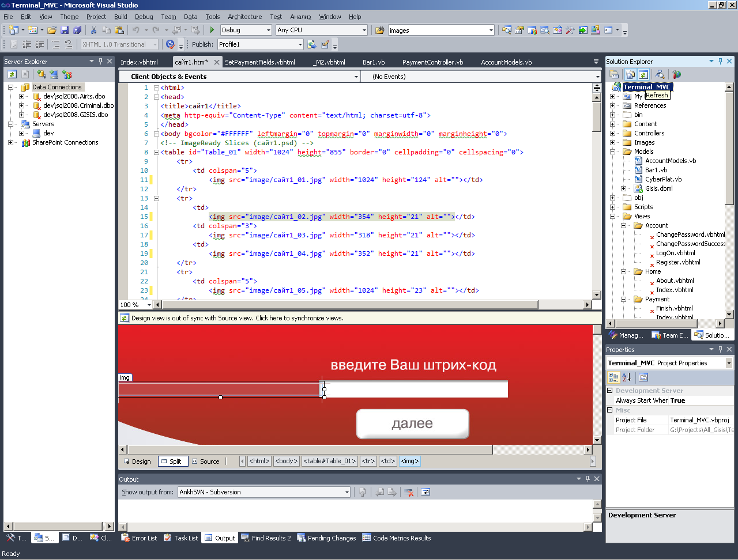The image size is (738, 560).
Task: Click the Property Pages icon in Properties panel
Action: pos(643,377)
